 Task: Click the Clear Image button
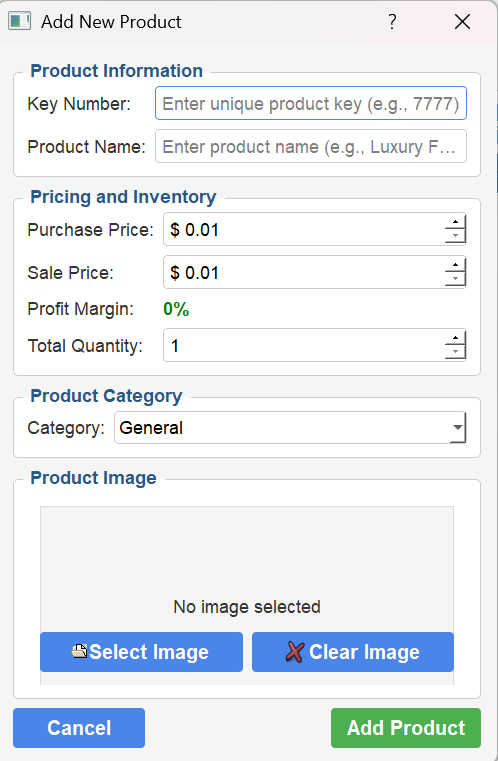click(x=353, y=652)
